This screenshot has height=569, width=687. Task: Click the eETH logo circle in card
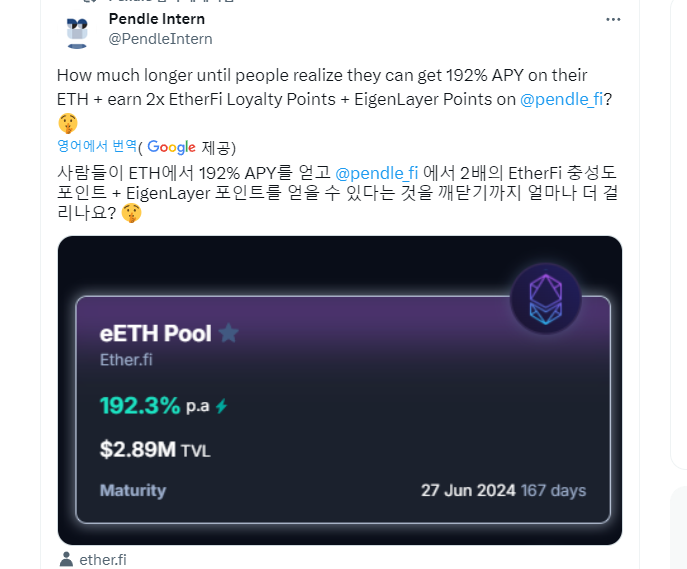coord(546,299)
